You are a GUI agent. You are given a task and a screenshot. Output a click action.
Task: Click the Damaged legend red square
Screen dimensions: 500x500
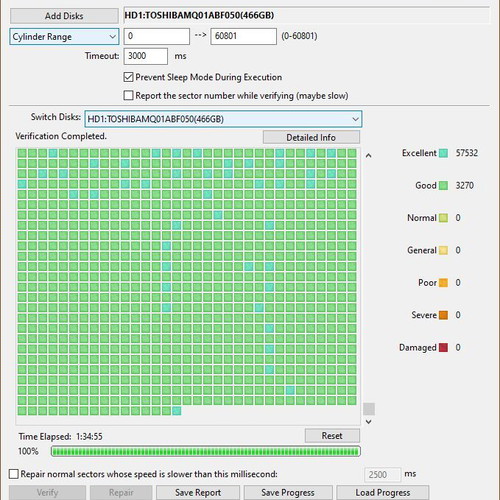pos(443,348)
